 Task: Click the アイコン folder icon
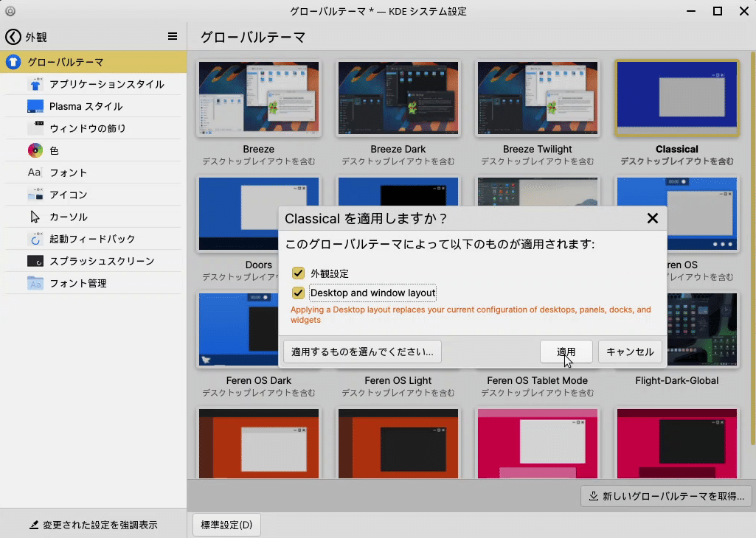[35, 195]
